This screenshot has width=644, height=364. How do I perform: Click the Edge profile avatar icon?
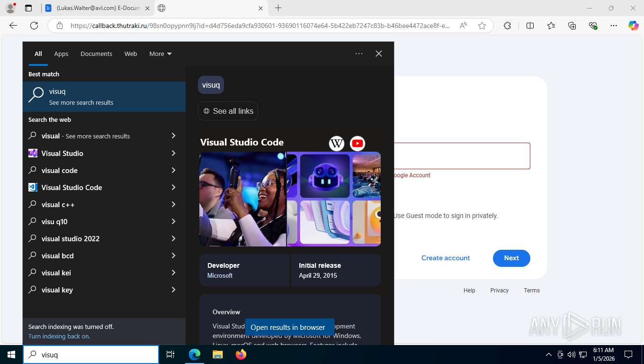pyautogui.click(x=10, y=8)
